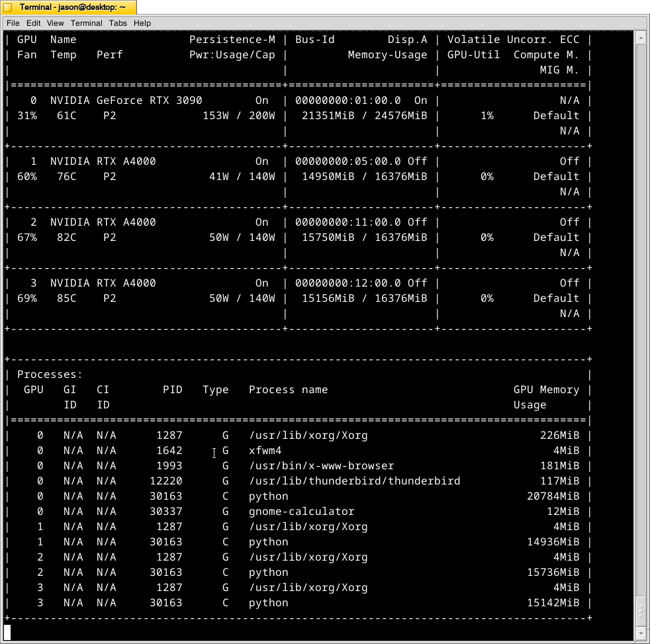Open the Tabs menu
650x644 pixels.
[118, 23]
